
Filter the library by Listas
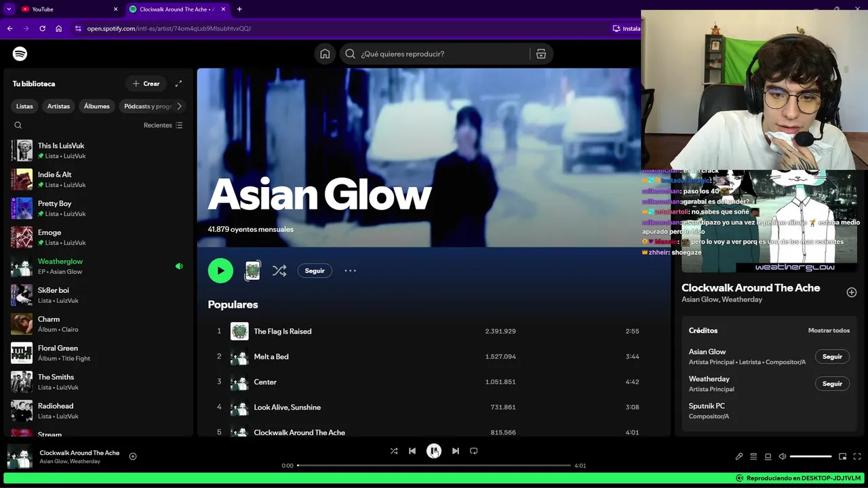pos(24,106)
